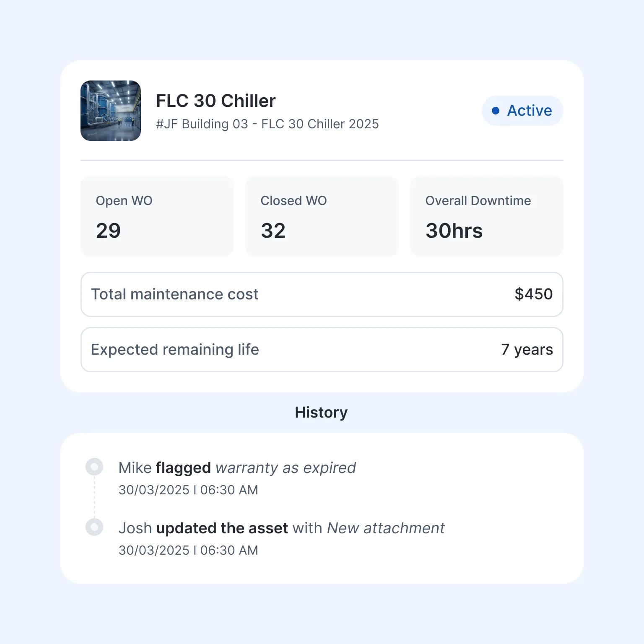Open the Overall Downtime card
The width and height of the screenshot is (644, 644).
pyautogui.click(x=486, y=216)
